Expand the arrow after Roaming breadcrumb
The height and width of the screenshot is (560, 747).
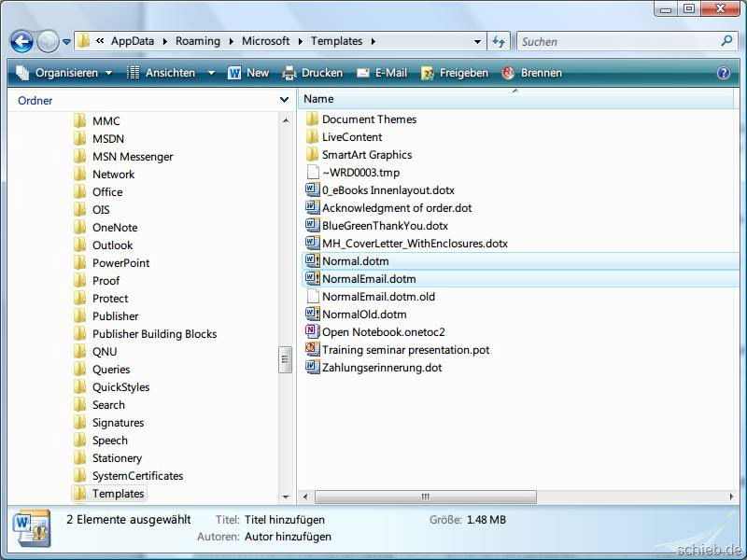point(231,41)
